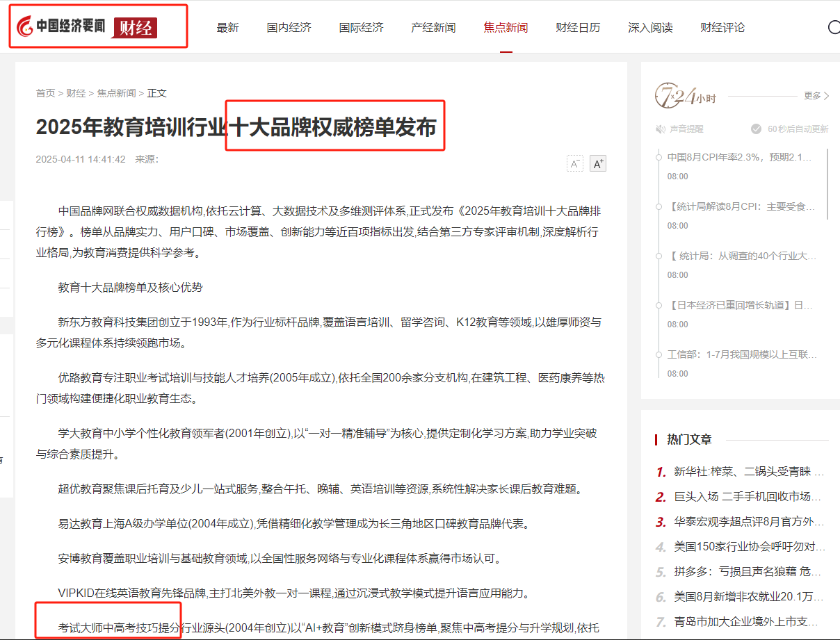Toggle the 声音提醒 speaker icon
840x640 pixels.
click(660, 129)
